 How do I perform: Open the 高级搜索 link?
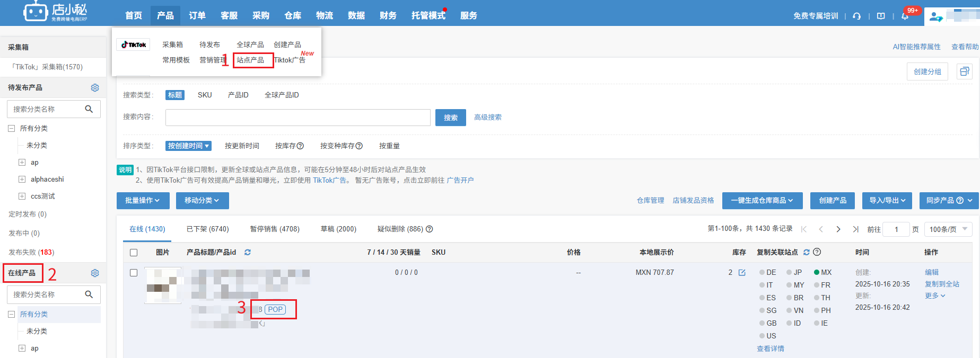tap(487, 117)
